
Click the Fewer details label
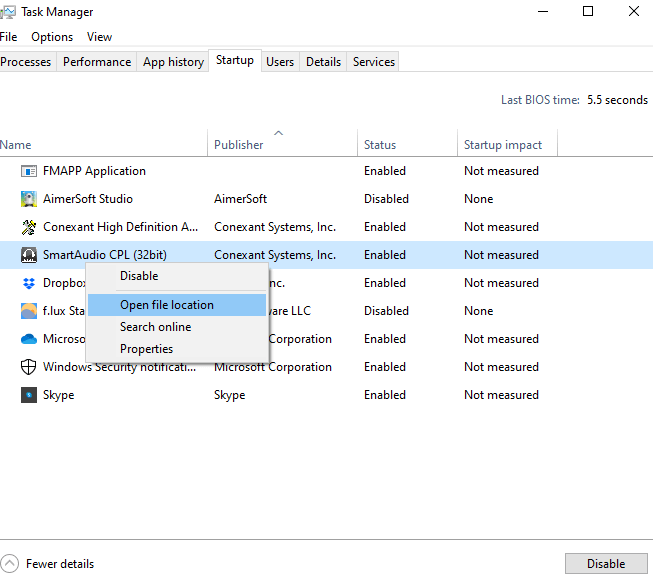(60, 564)
